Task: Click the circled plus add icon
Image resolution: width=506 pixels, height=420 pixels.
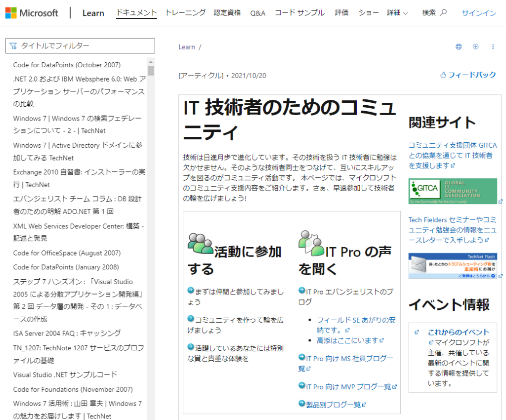Action: tap(476, 47)
